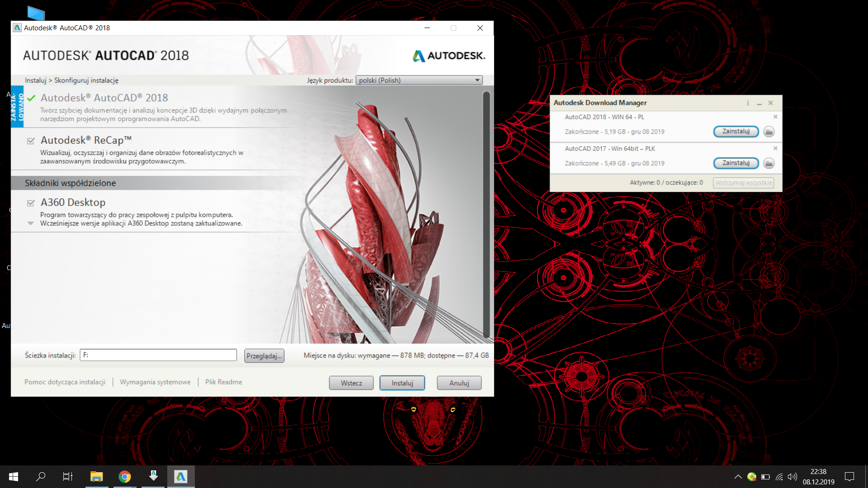
Task: Toggle Autodesk ReCap checkbox
Action: coord(31,141)
